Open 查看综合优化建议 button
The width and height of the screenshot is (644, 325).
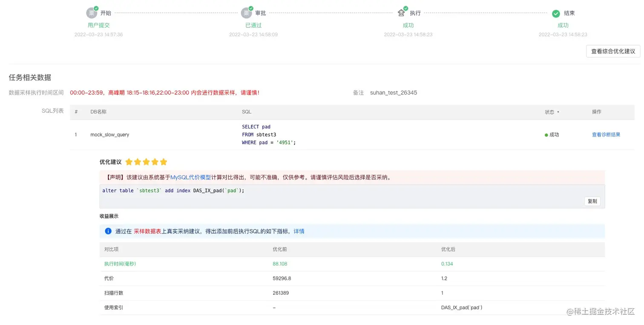613,52
